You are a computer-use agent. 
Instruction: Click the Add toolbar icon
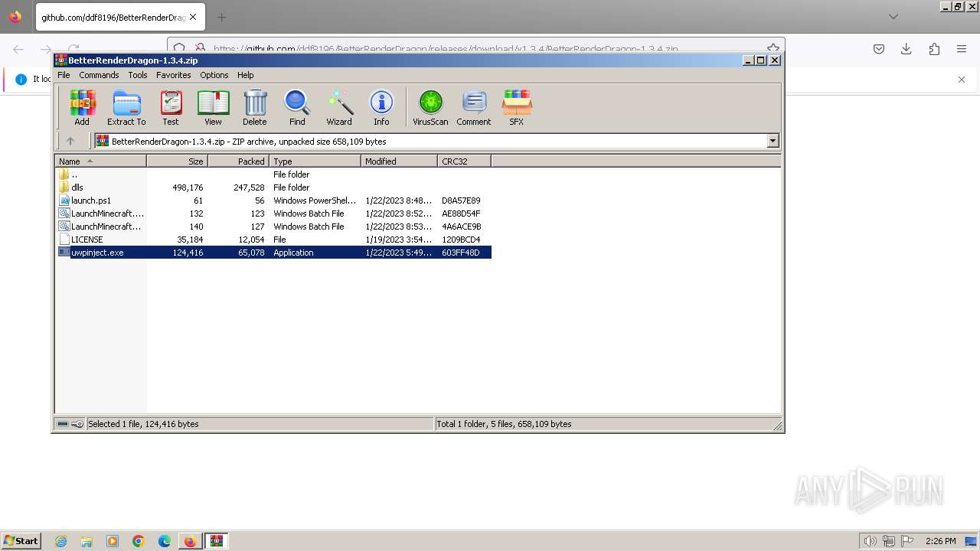pos(82,107)
